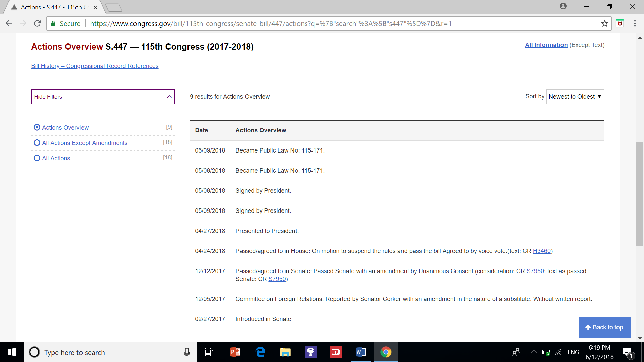Open the purple trophy app in taskbar
The width and height of the screenshot is (644, 362).
[x=311, y=352]
